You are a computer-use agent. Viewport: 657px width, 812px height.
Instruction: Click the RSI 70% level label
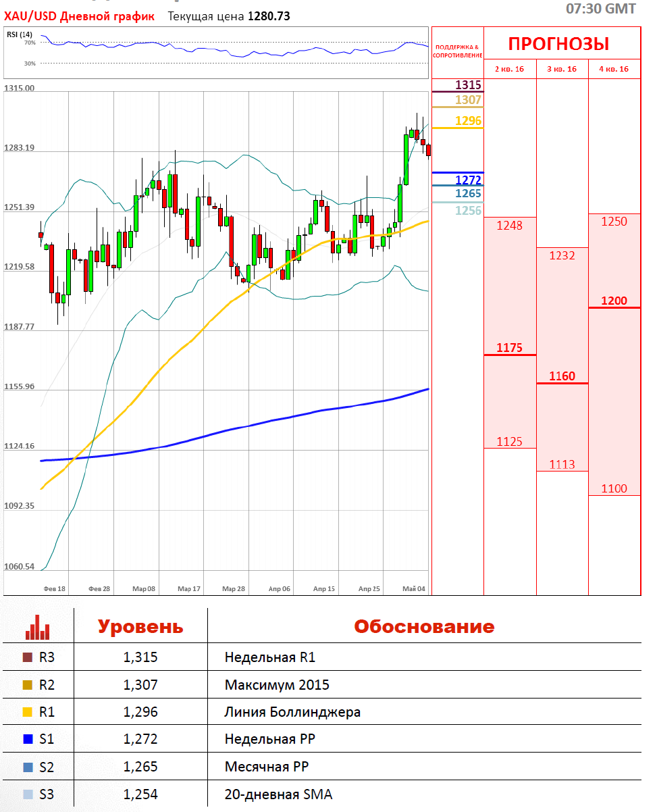30,42
